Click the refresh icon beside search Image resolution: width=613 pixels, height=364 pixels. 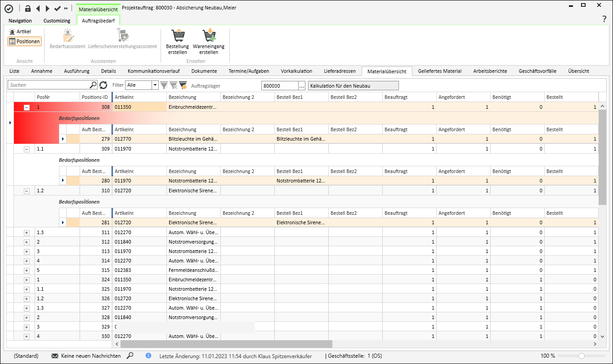[103, 85]
